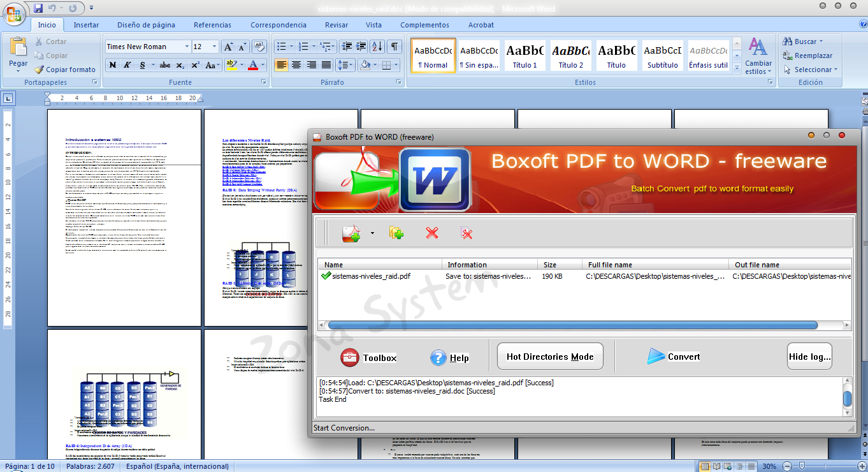This screenshot has width=868, height=472.
Task: Click the red X remove file icon
Action: (x=432, y=233)
